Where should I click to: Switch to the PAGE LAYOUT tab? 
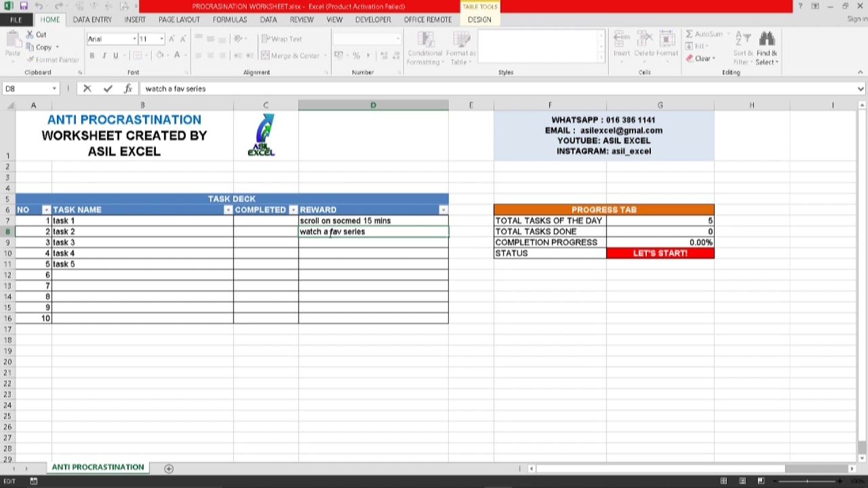(x=179, y=20)
